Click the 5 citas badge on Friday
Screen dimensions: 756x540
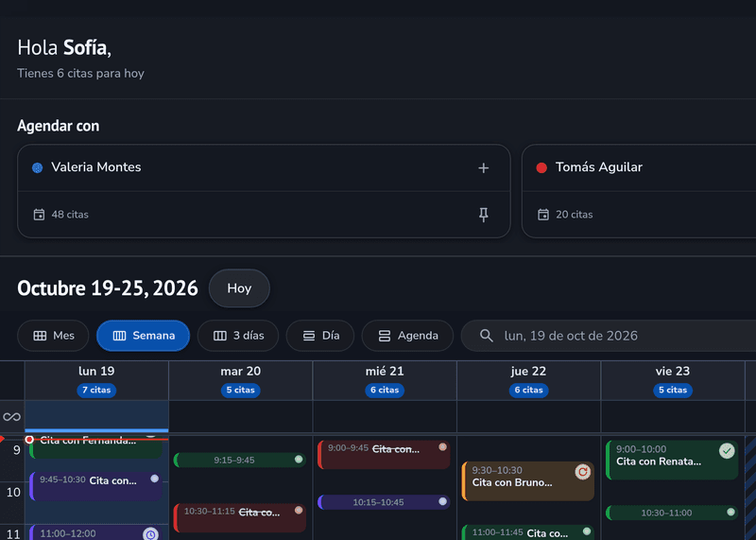[x=673, y=390]
